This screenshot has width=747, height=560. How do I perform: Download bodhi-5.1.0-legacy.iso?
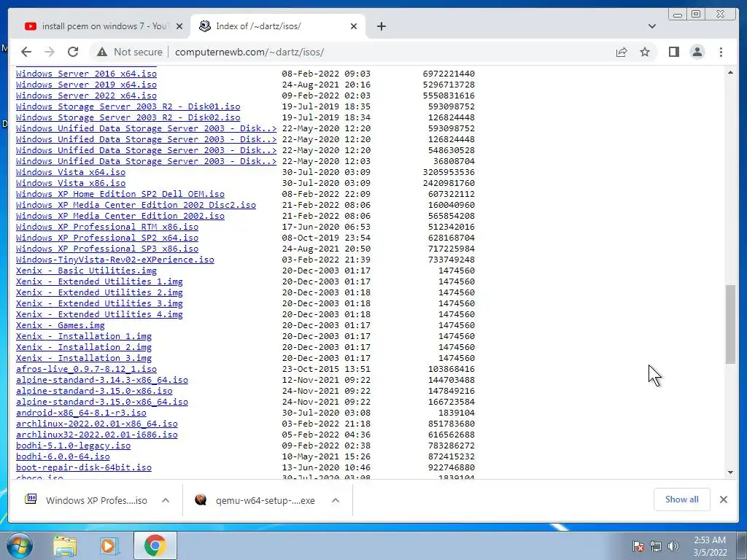(x=74, y=446)
